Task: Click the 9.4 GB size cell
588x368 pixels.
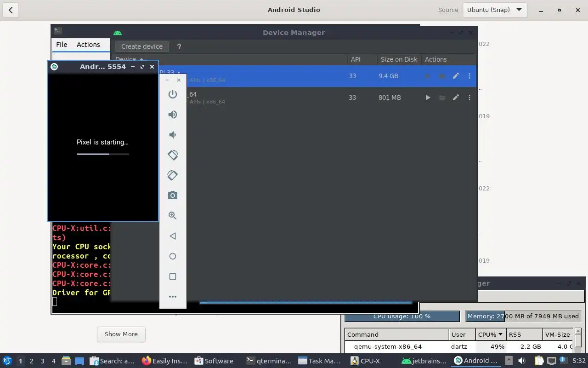Action: click(389, 76)
